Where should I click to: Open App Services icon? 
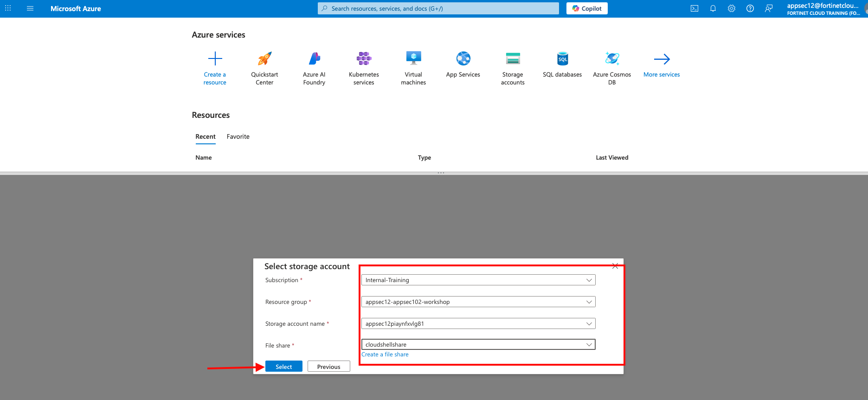pyautogui.click(x=463, y=58)
